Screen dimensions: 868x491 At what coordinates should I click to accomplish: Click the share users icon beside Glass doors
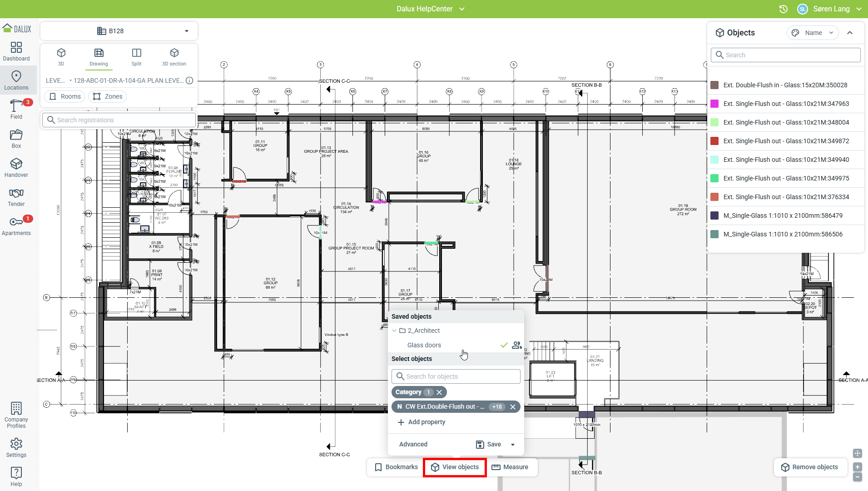(x=516, y=345)
